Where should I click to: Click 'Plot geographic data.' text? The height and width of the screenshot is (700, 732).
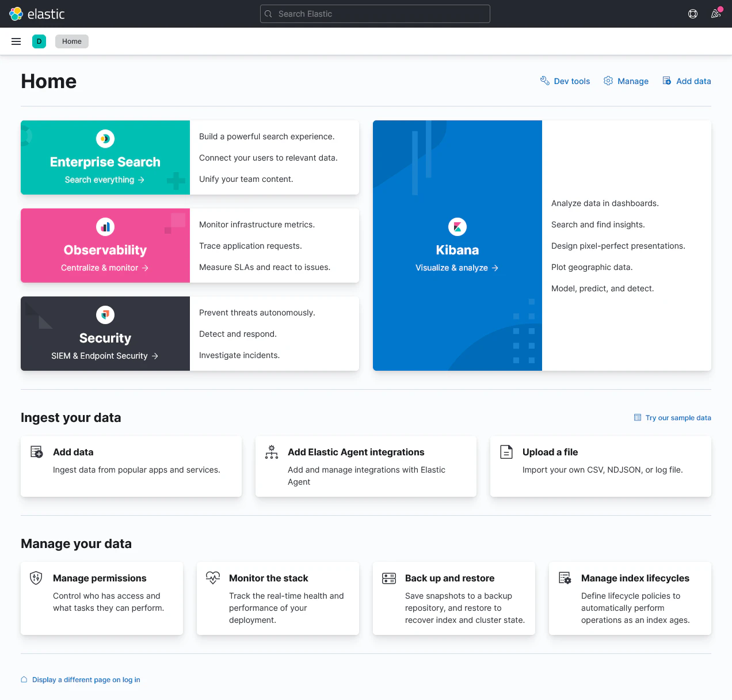point(592,267)
